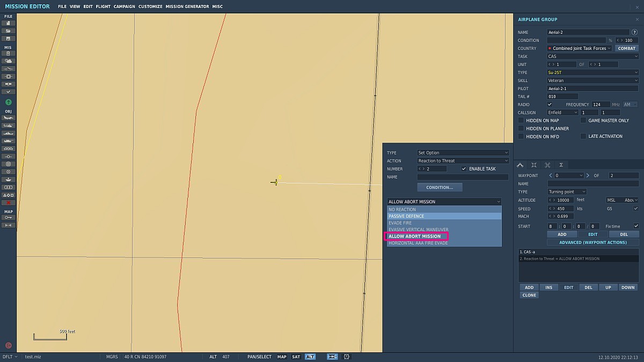Click ADVANCED (WAYPOINT ACTIONS) button
The image size is (644, 362).
[x=593, y=242]
